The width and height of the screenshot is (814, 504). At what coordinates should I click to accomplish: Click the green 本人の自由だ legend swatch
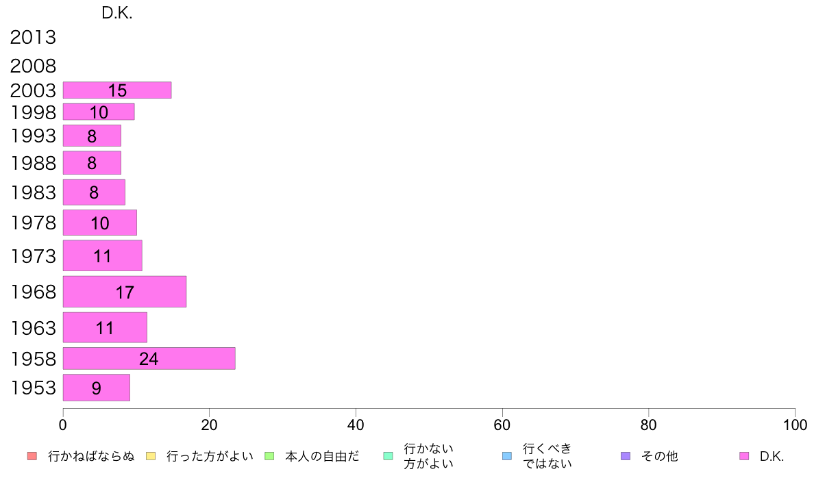point(269,456)
